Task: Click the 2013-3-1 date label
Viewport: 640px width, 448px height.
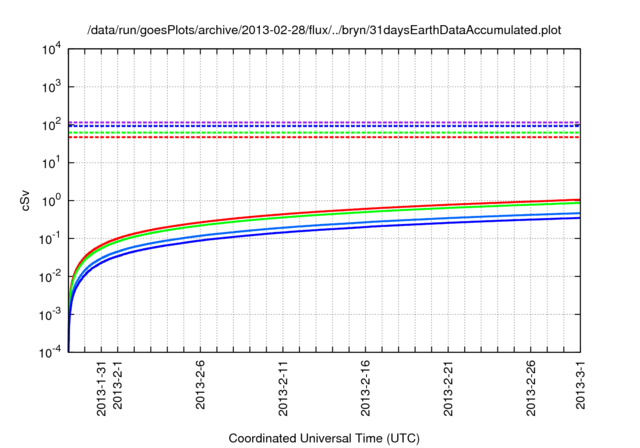Action: [580, 385]
